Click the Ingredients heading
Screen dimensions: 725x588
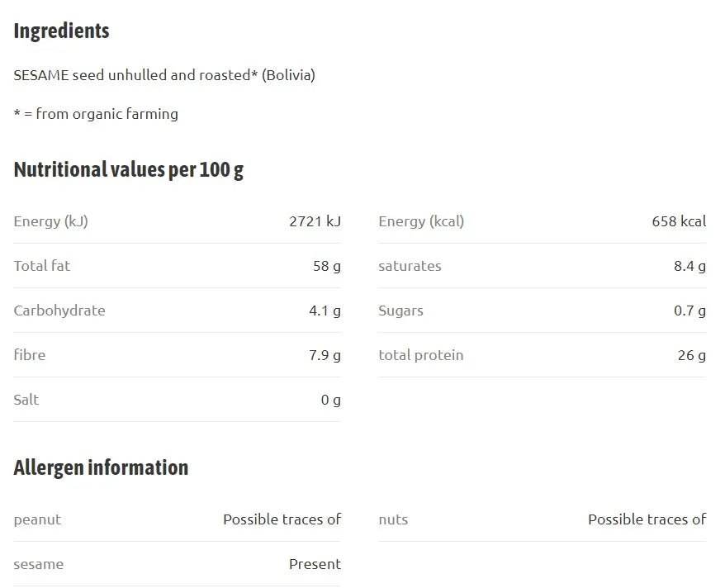(61, 31)
